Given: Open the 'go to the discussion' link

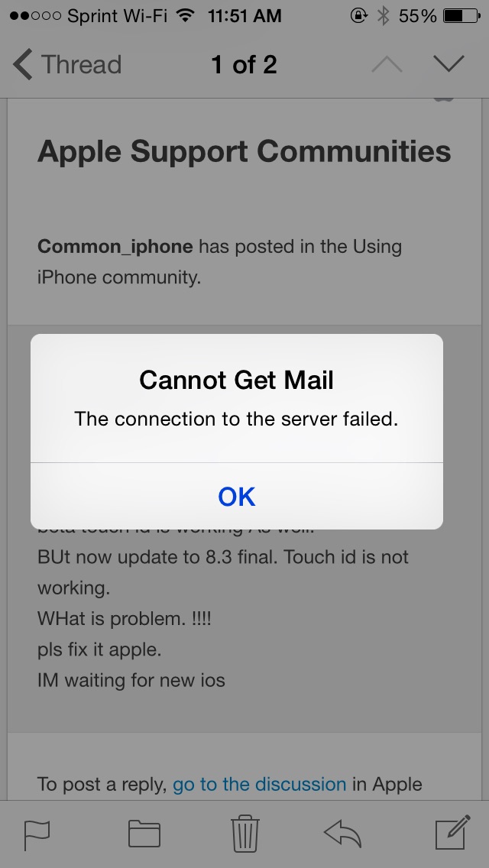Looking at the screenshot, I should coord(259,784).
